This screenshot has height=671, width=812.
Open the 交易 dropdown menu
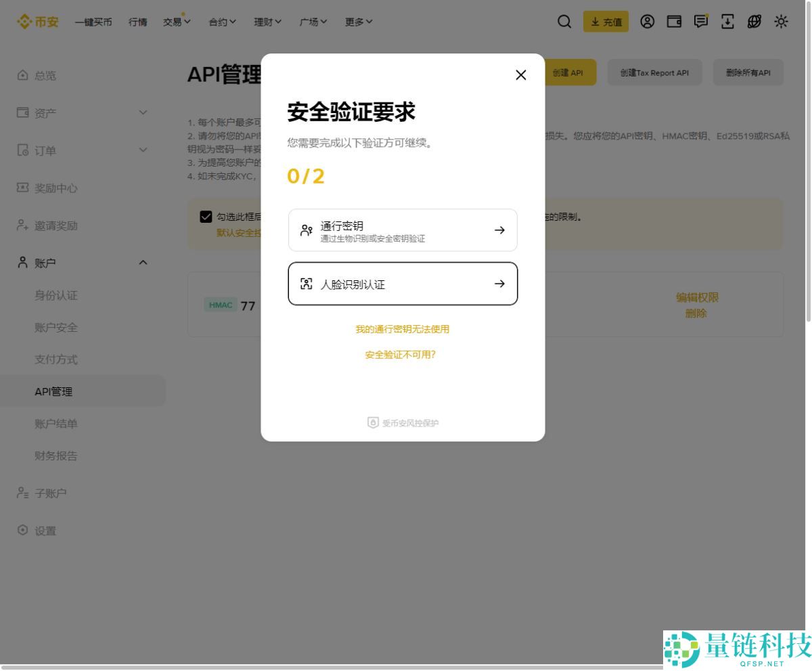(175, 21)
